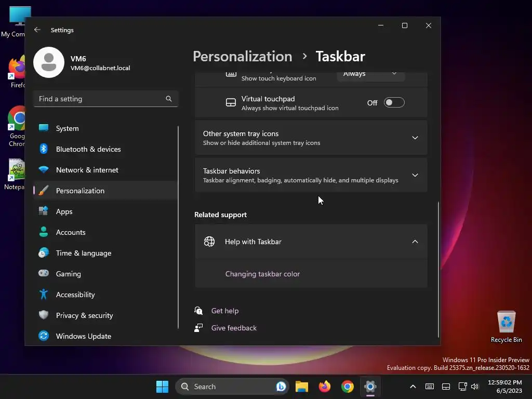Click the taskbar Search box
Viewport: 532px width, 399px height.
[232, 387]
